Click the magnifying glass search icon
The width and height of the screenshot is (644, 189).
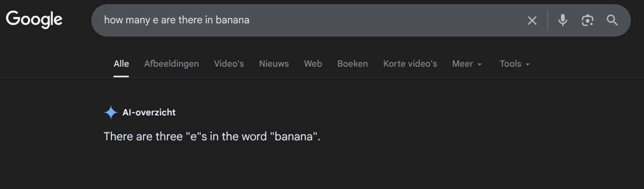pyautogui.click(x=612, y=20)
